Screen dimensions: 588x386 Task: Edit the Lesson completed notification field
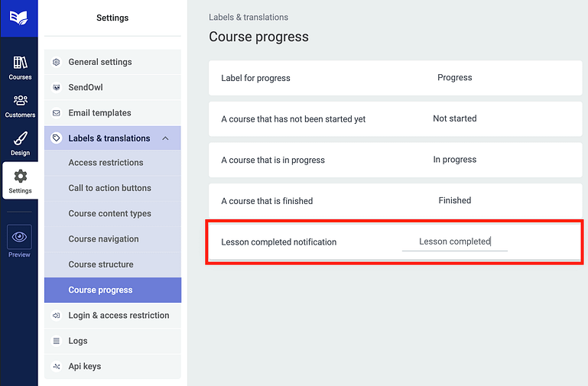tap(454, 242)
